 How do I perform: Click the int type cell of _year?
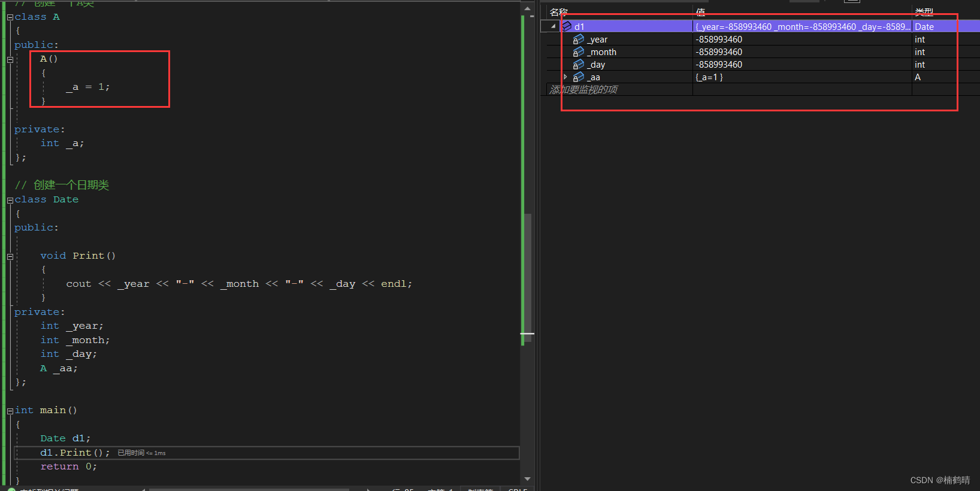(x=919, y=40)
